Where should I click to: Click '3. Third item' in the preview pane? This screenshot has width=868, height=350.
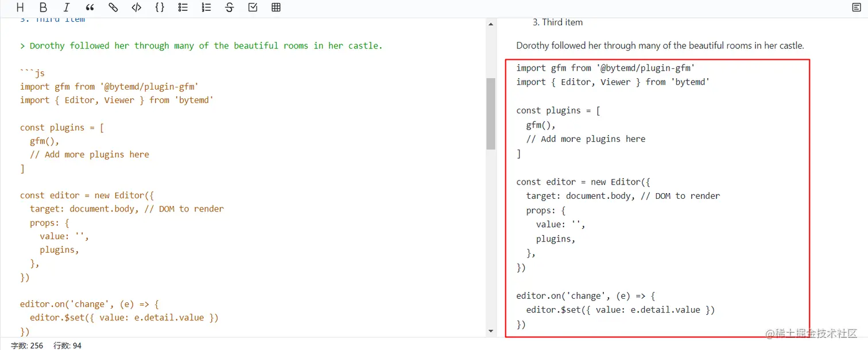click(557, 22)
